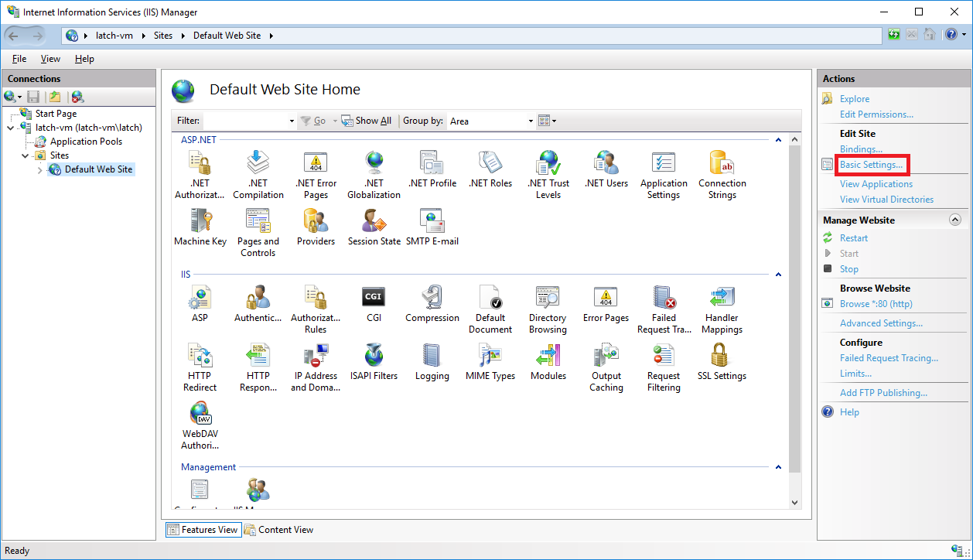Open Directory Browsing feature
The width and height of the screenshot is (973, 560).
[548, 309]
